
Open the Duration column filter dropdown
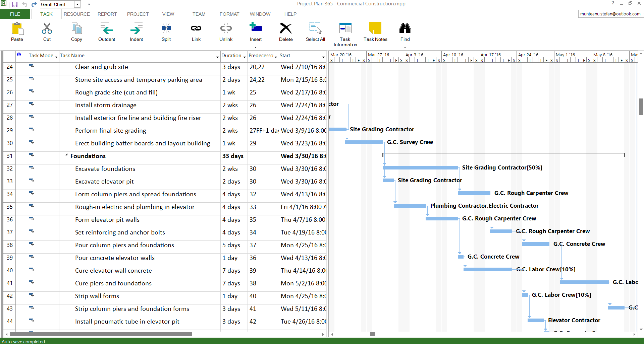pos(245,57)
